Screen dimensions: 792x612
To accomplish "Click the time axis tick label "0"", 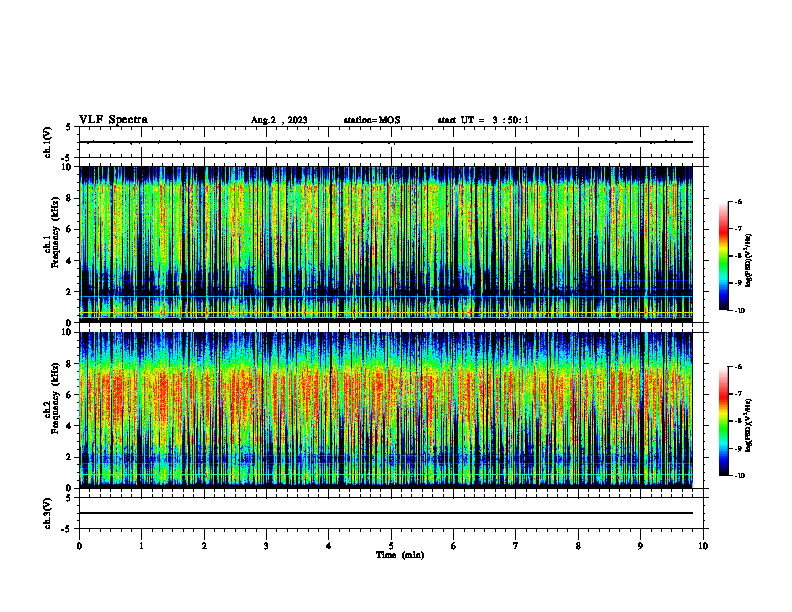I will (x=79, y=546).
